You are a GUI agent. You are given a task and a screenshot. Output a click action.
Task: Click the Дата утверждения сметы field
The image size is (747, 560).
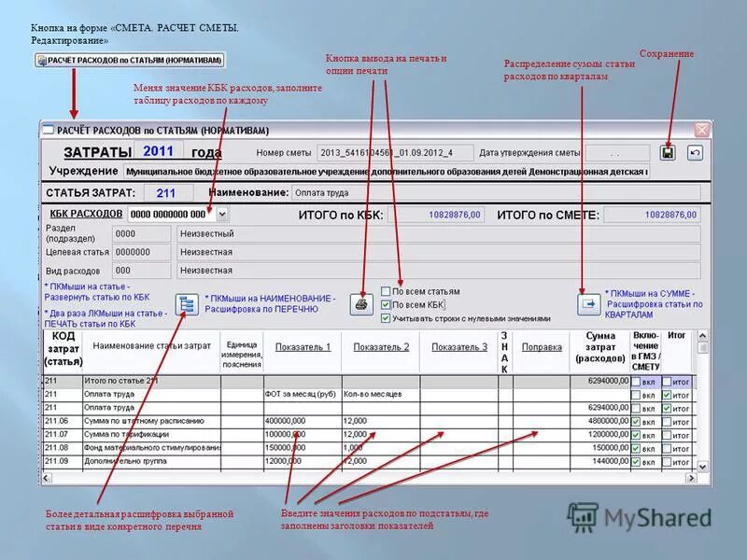coord(617,153)
